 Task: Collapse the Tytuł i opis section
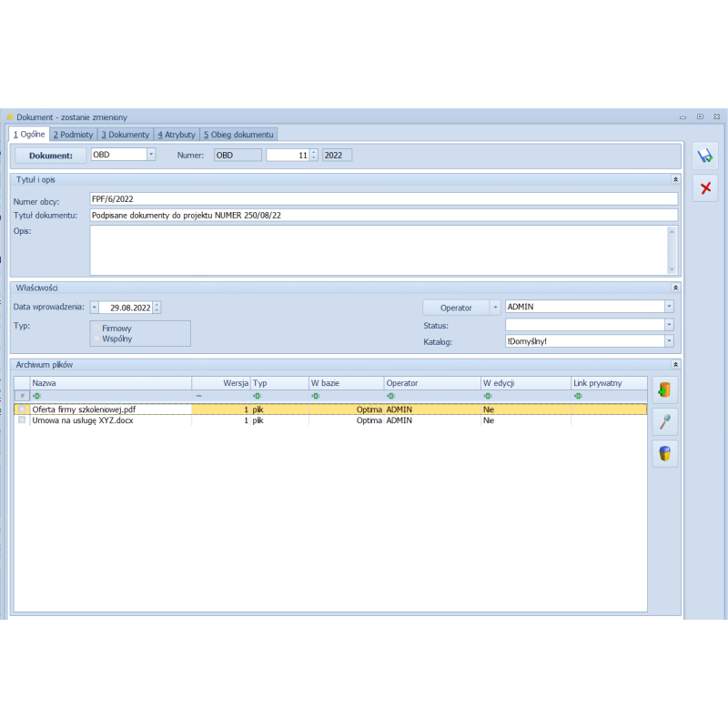[674, 180]
